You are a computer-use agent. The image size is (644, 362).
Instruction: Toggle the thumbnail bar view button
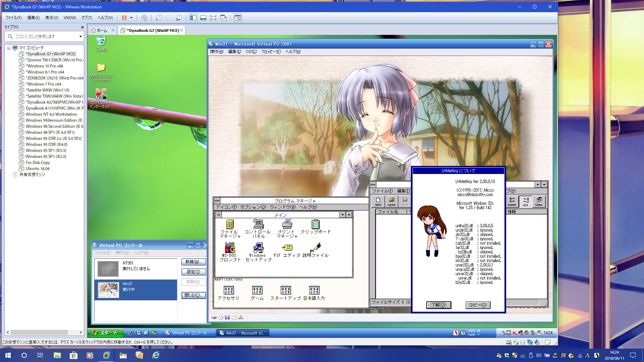pos(203,18)
